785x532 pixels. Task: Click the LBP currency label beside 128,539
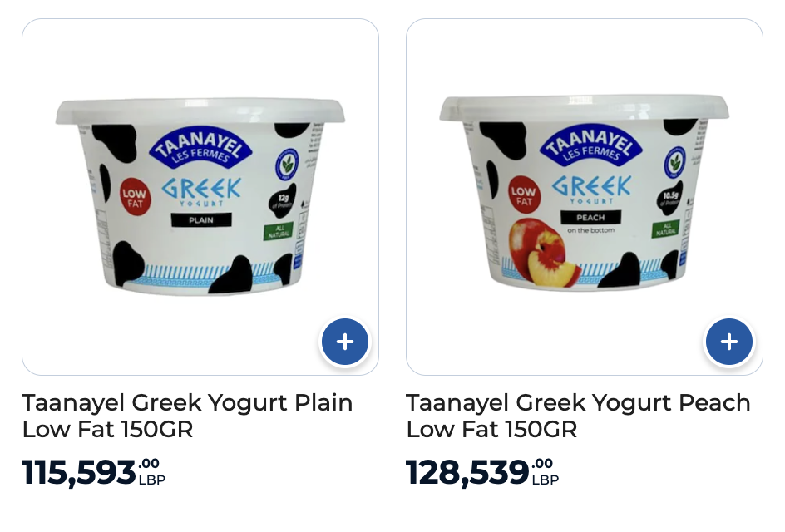(x=546, y=480)
